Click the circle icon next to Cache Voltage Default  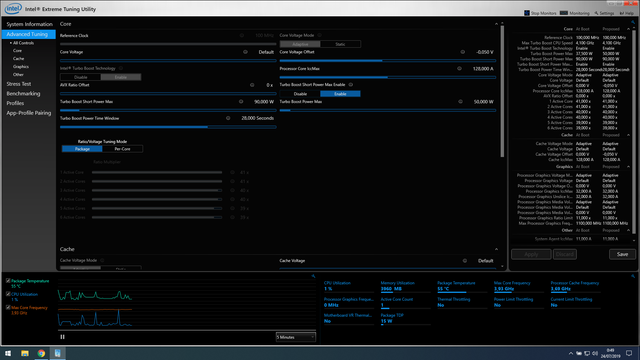[x=464, y=260]
